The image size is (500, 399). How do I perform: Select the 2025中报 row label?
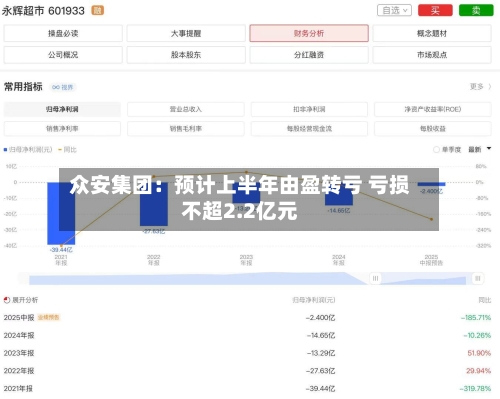point(19,318)
